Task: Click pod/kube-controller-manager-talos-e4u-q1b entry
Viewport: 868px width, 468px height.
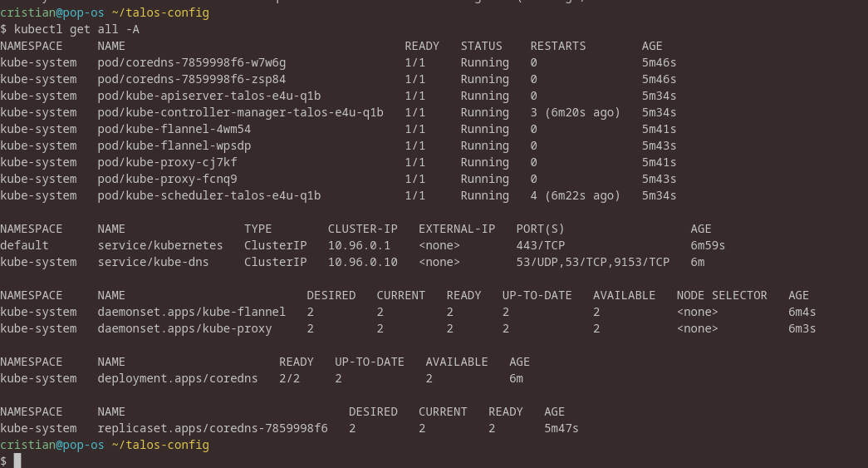Action: click(240, 112)
